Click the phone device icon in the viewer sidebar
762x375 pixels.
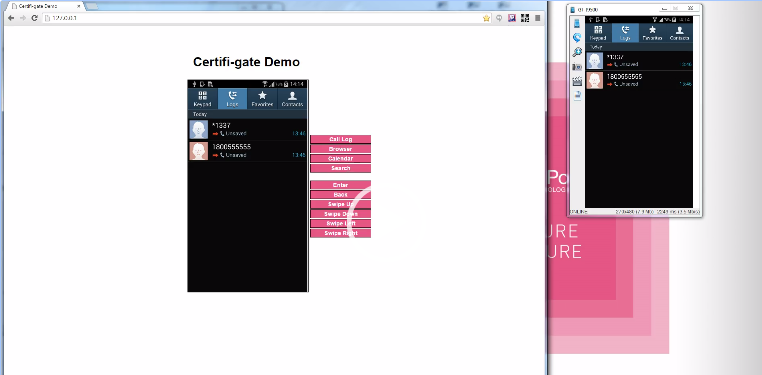(577, 24)
